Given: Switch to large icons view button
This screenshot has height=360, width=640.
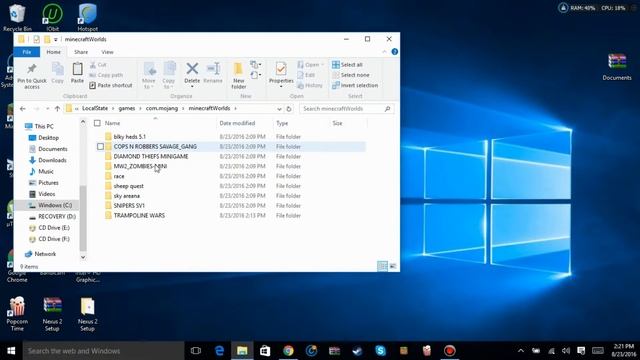Looking at the screenshot, I should (x=393, y=266).
